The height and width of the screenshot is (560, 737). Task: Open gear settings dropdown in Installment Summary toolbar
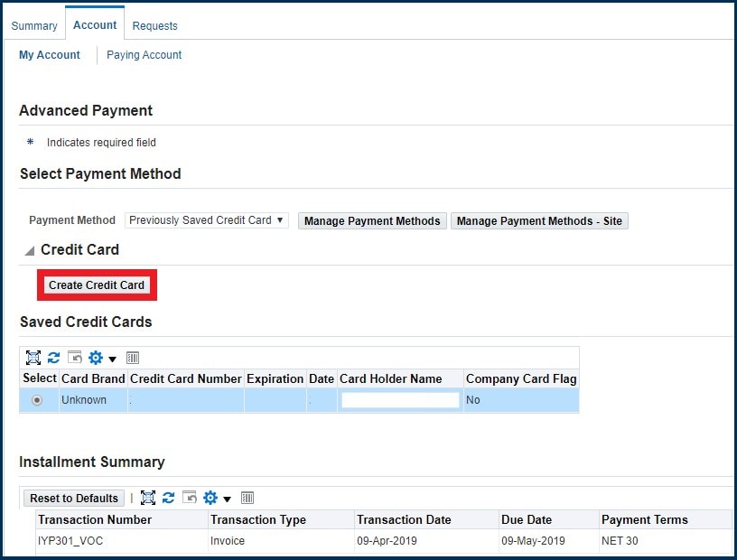point(216,498)
